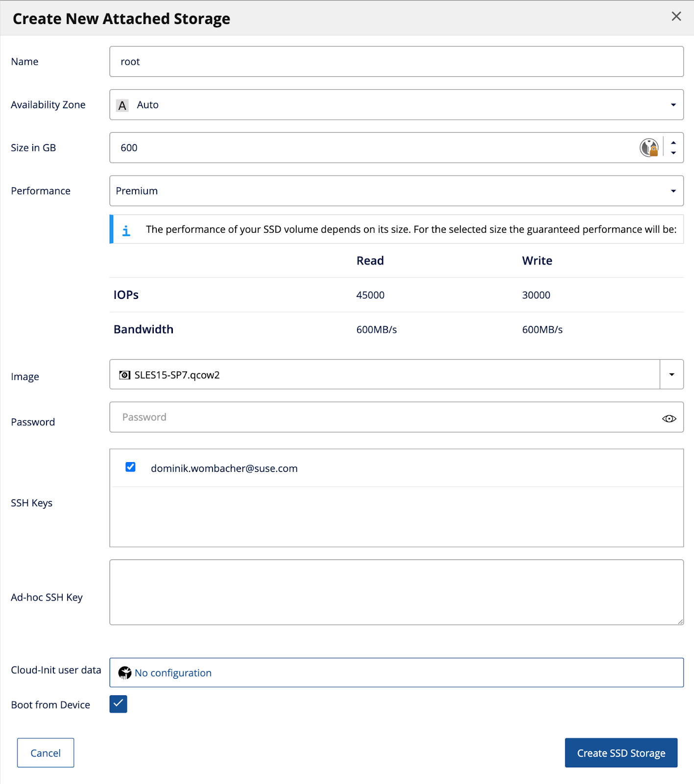Show password using the eye icon
This screenshot has width=694, height=784.
(x=669, y=418)
